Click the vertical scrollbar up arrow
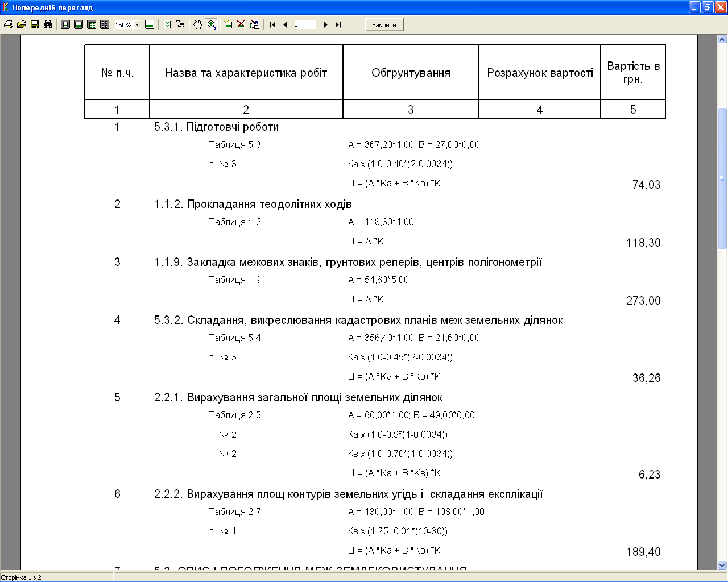Screen dimensions: 728x582 (x=722, y=40)
